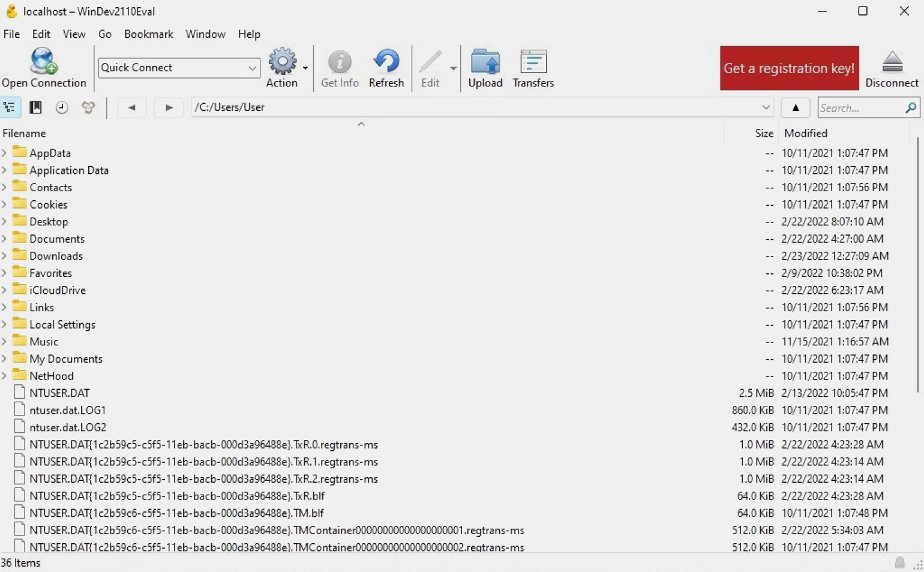Show the connection History clock icon

pyautogui.click(x=62, y=107)
